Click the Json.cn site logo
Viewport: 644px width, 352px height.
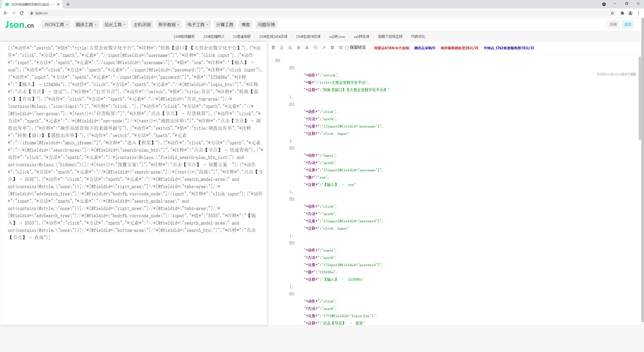19,25
